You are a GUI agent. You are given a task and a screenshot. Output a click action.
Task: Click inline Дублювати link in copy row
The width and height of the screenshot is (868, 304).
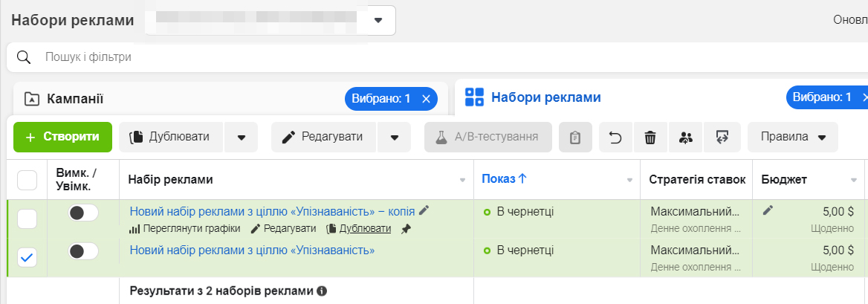pos(359,229)
